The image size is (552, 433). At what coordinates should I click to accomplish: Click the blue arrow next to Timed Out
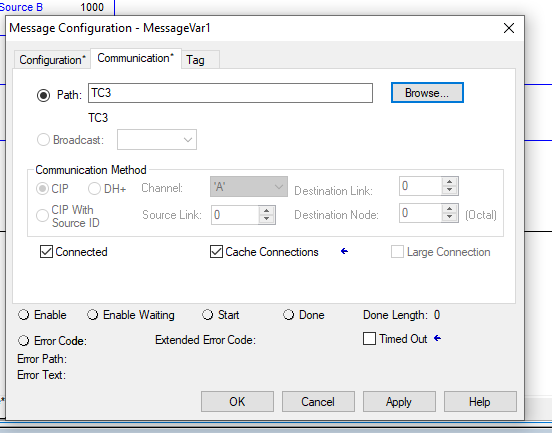(x=438, y=338)
